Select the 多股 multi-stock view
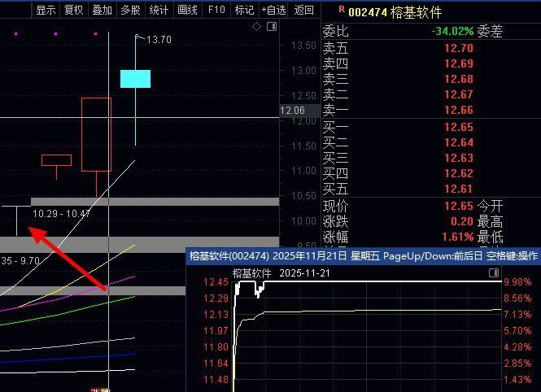 130,10
